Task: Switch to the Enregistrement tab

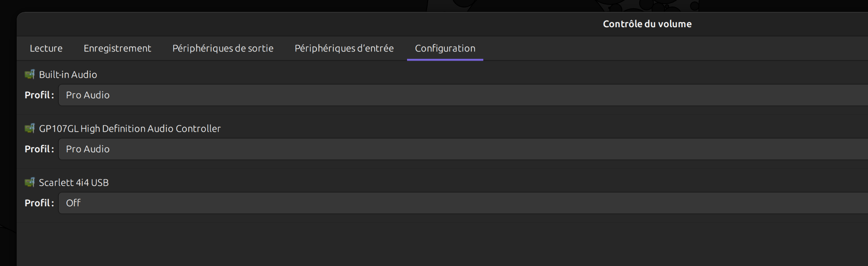Action: (117, 48)
